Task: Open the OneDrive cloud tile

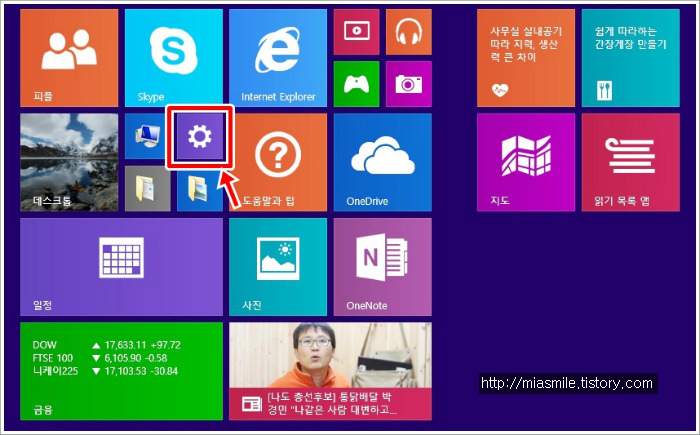Action: (x=383, y=162)
